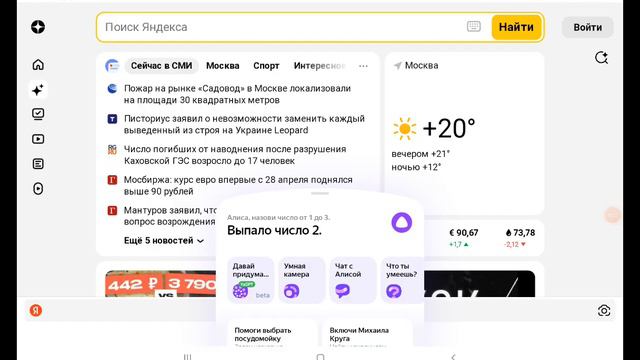Open the three-dots menu in news tabs
Viewport: 640px width, 360px height.
coord(363,66)
